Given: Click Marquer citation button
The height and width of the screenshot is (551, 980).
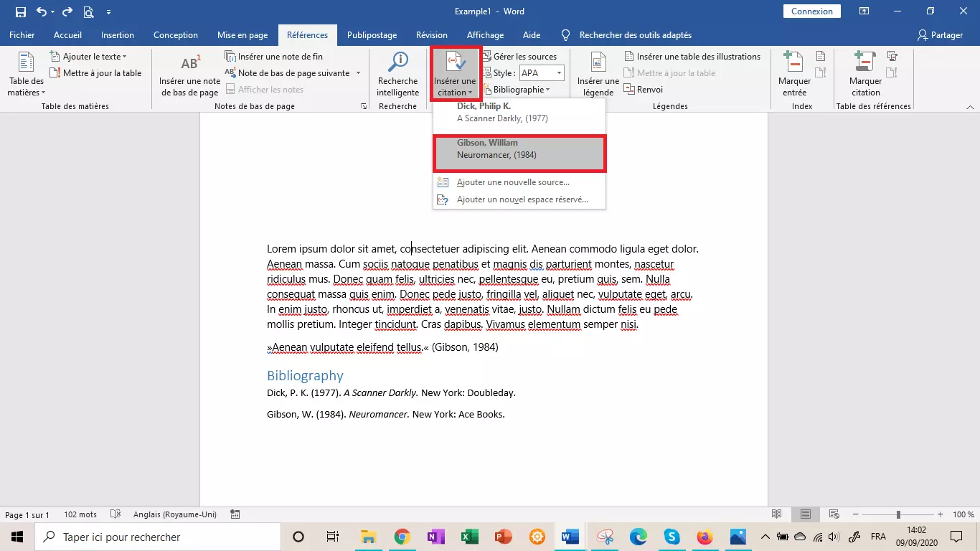Looking at the screenshot, I should (x=865, y=74).
